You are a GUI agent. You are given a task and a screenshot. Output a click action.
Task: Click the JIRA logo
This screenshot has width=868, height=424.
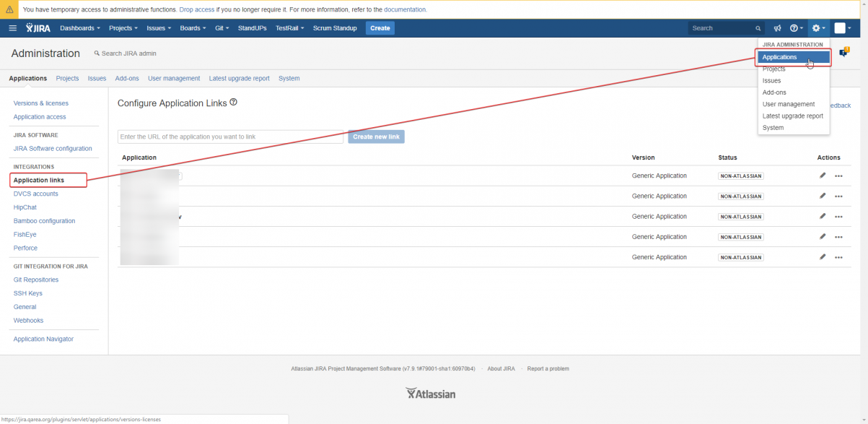tap(38, 28)
